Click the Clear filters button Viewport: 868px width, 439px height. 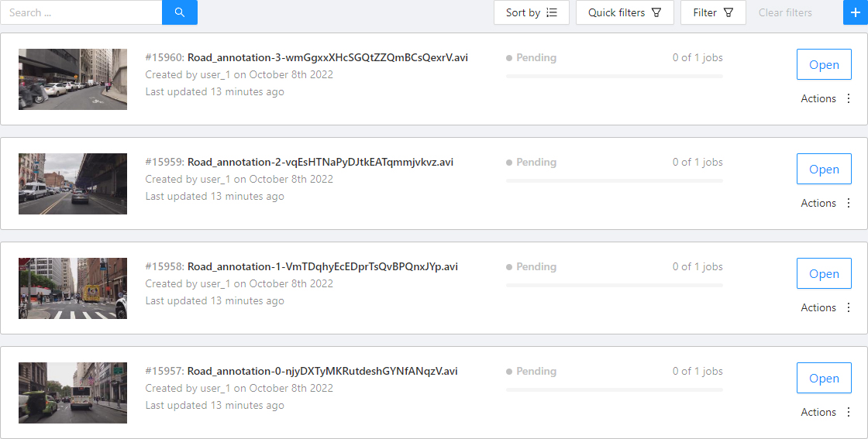click(785, 12)
